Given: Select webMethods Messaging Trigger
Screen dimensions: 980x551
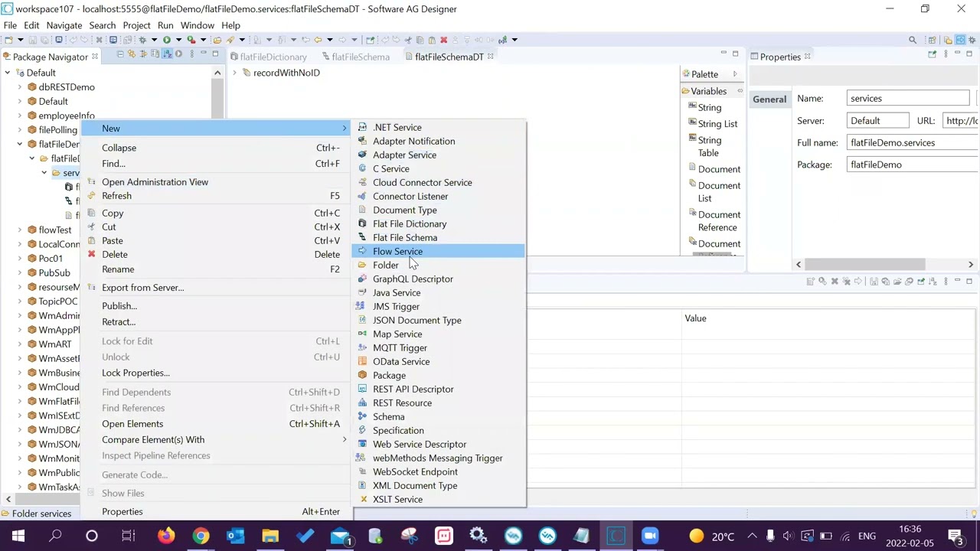Looking at the screenshot, I should (439, 458).
